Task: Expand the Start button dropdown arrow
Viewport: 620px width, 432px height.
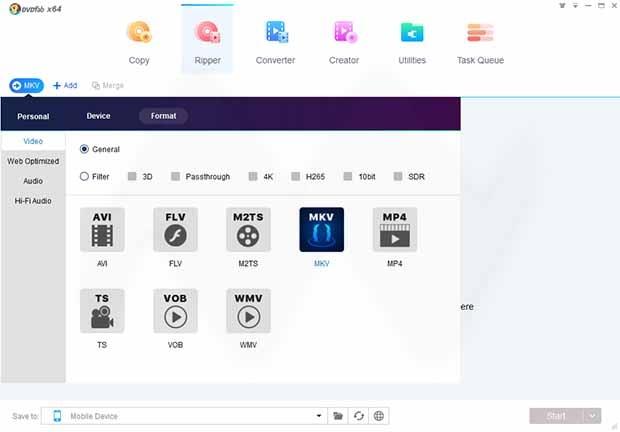Action: (x=592, y=416)
